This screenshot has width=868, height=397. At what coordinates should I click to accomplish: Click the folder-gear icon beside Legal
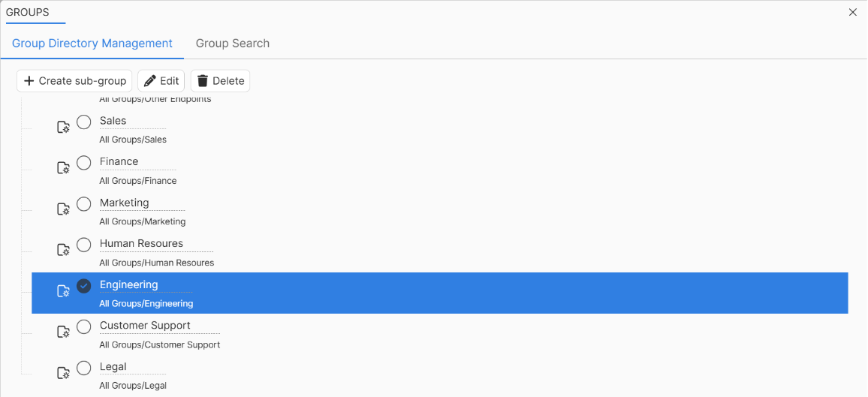click(64, 373)
